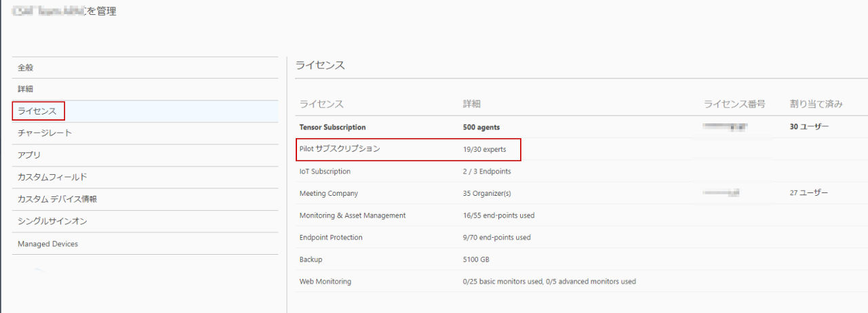Click the 19/30 experts value

click(x=484, y=149)
